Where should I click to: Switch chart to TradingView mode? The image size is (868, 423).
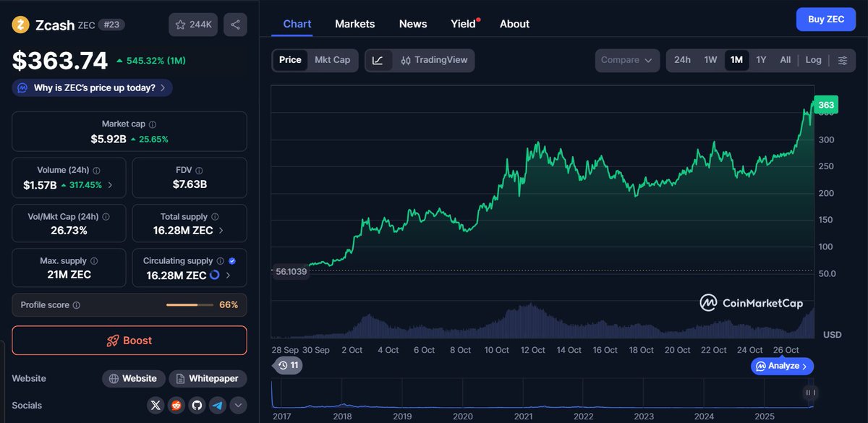tap(434, 60)
